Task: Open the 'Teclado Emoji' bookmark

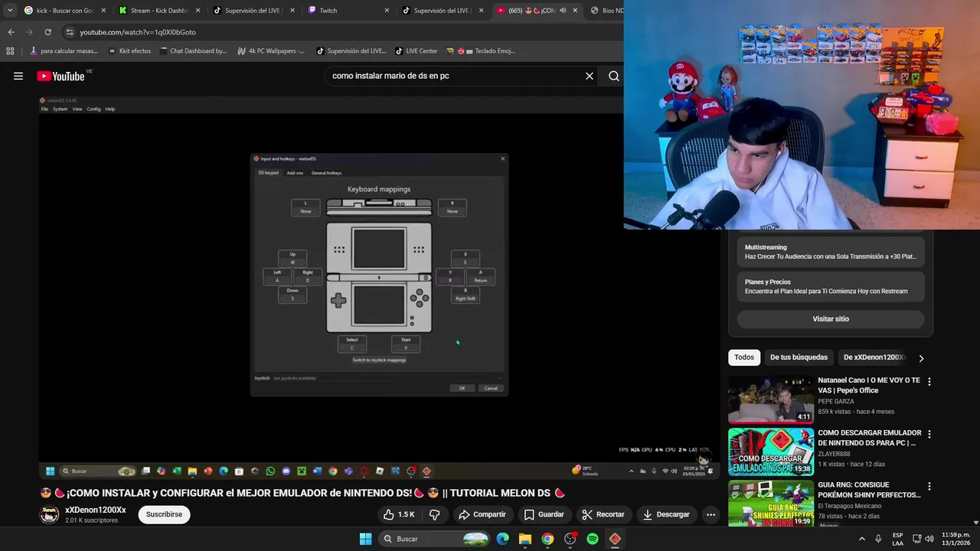Action: (x=480, y=51)
